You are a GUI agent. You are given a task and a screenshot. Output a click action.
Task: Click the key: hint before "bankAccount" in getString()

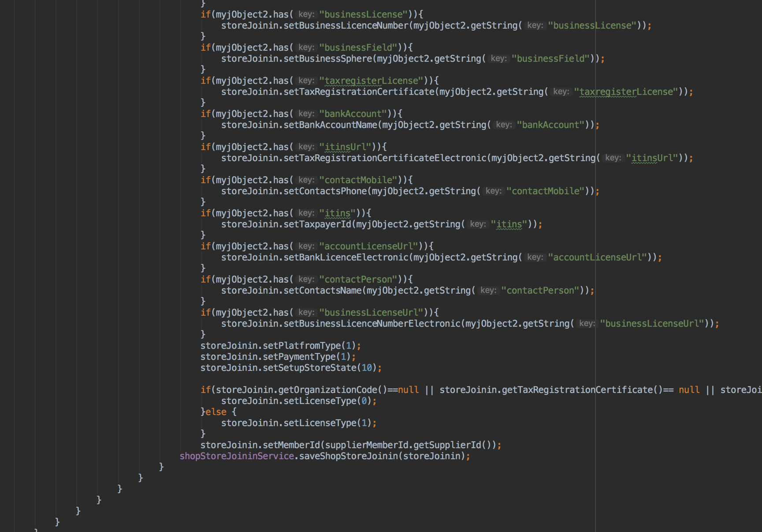pyautogui.click(x=503, y=125)
